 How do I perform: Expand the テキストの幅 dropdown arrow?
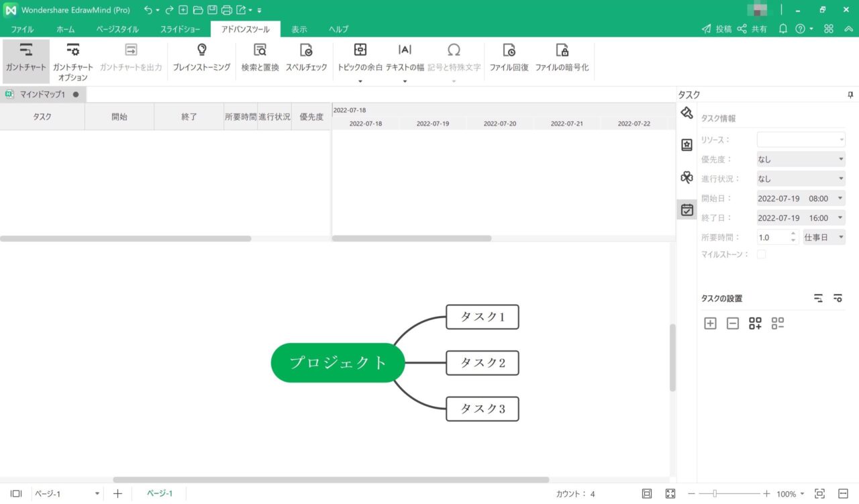click(x=405, y=82)
